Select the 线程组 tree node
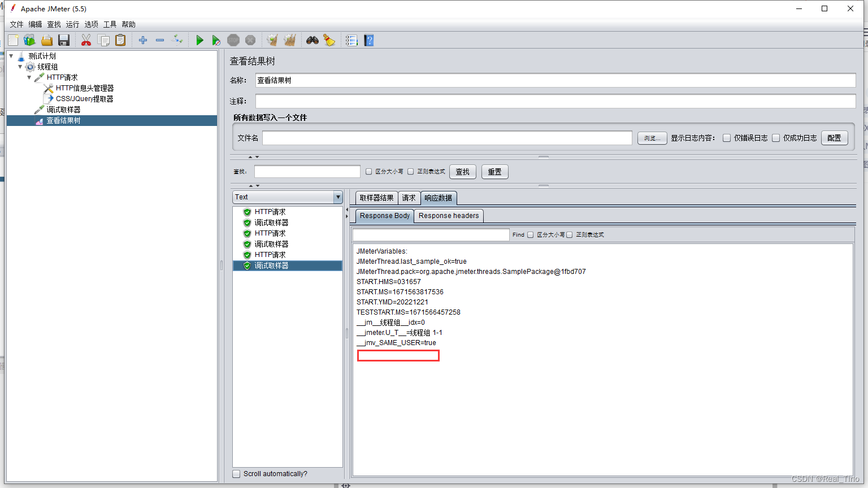Screen dimensions: 868x488 pyautogui.click(x=47, y=67)
